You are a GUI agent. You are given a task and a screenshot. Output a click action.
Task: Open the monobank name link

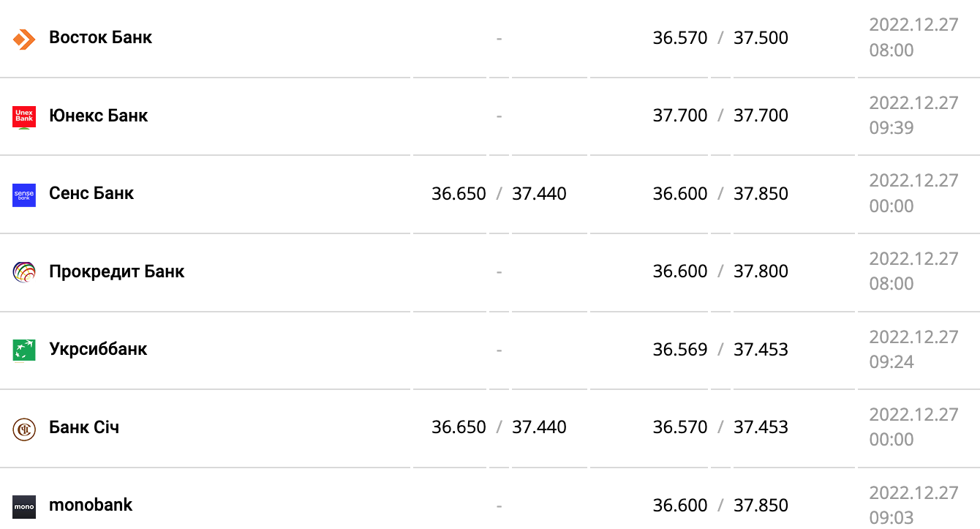[x=91, y=505]
